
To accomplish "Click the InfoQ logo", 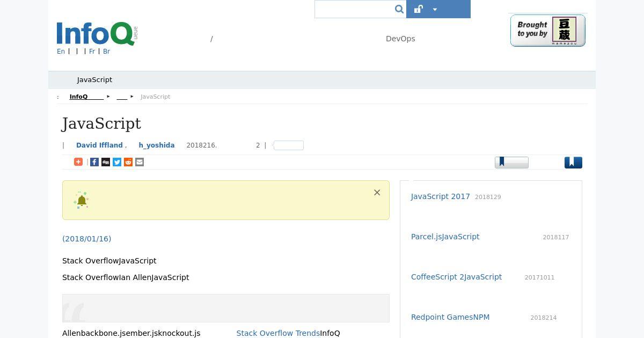I will point(97,34).
